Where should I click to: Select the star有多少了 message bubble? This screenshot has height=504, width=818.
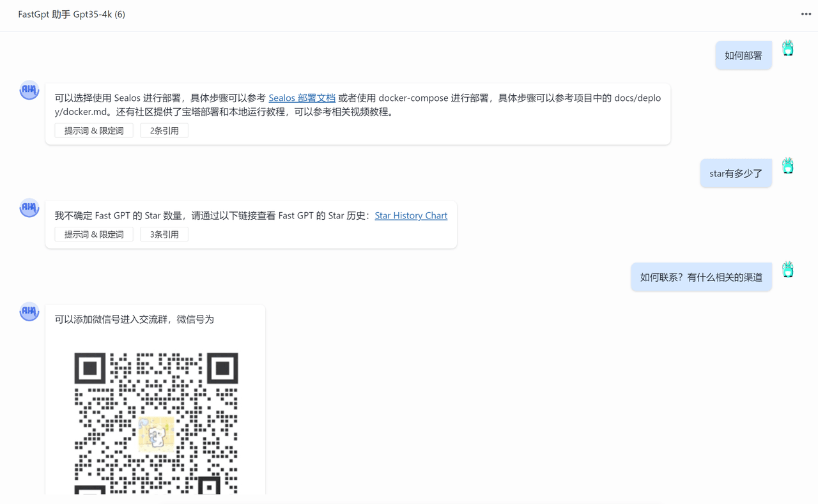click(x=736, y=173)
